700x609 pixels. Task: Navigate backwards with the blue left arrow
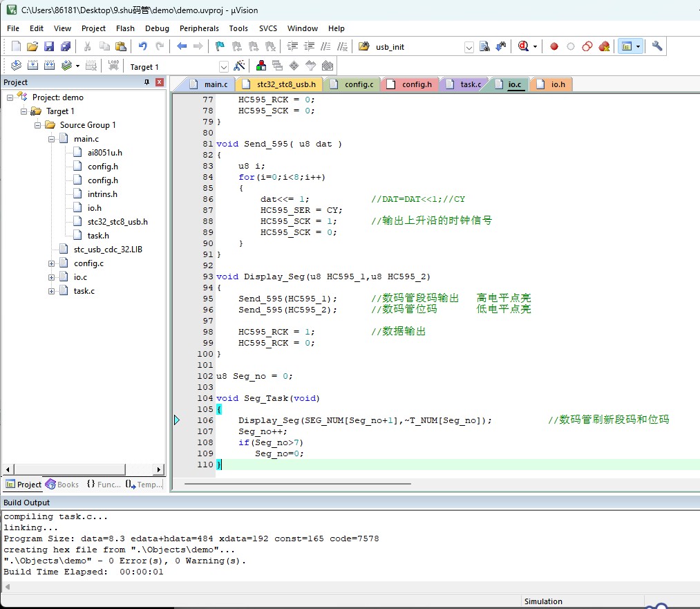coord(182,46)
